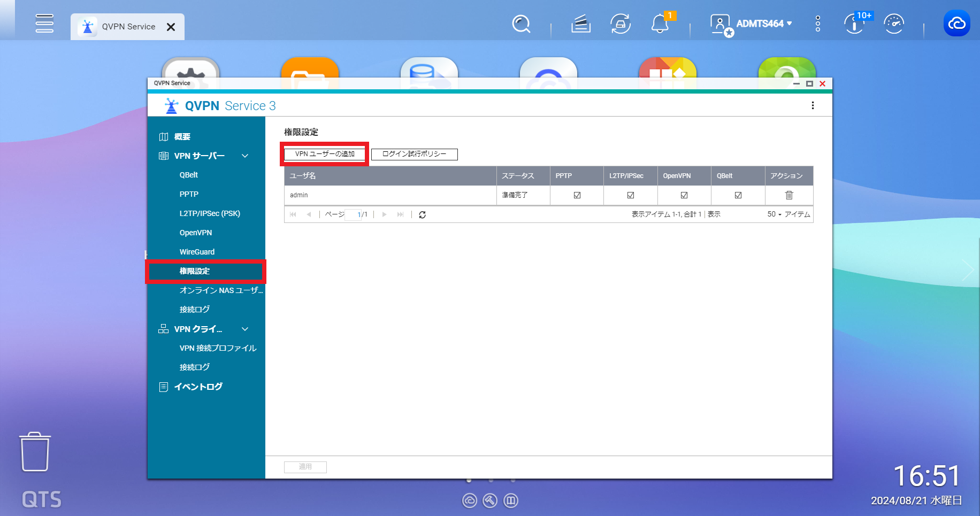Collapse the VPN サーバー section chevron
The height and width of the screenshot is (516, 980).
245,156
